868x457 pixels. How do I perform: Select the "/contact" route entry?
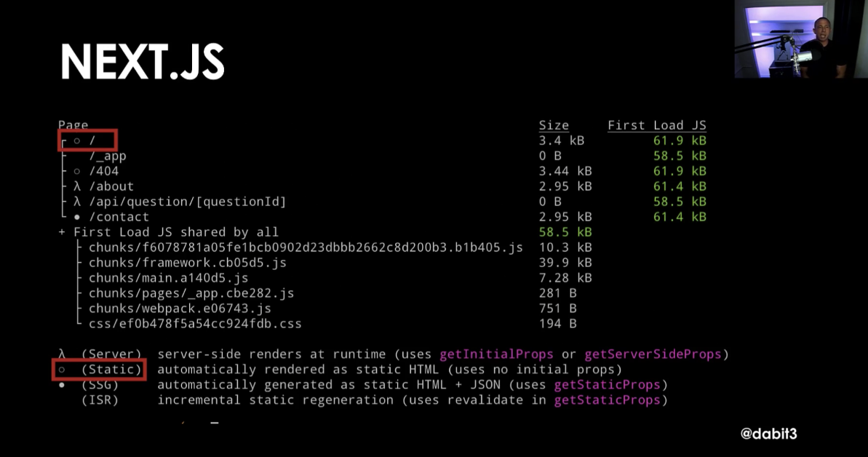[x=119, y=217]
